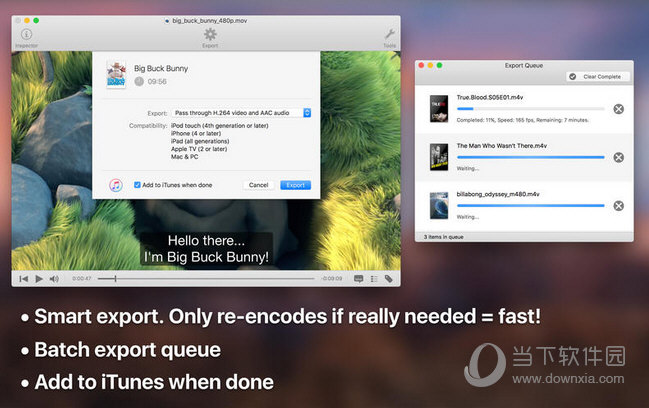This screenshot has width=649, height=408.
Task: Open the Inspector toolbar icon
Action: (26, 34)
